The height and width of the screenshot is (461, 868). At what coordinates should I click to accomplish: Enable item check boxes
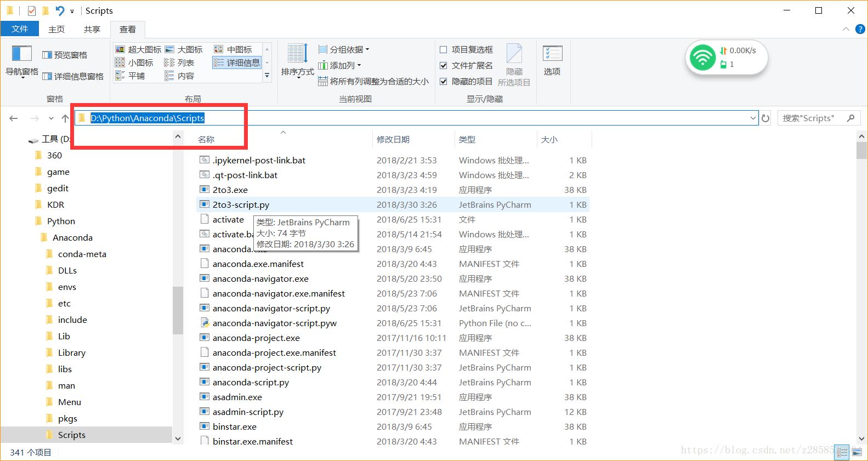pos(466,49)
